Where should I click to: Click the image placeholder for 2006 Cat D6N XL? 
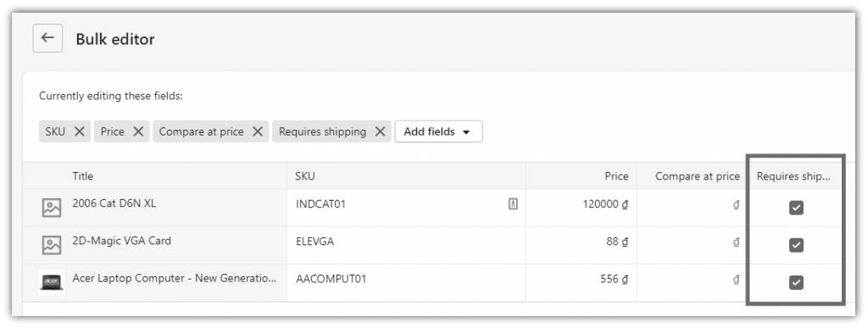[52, 208]
